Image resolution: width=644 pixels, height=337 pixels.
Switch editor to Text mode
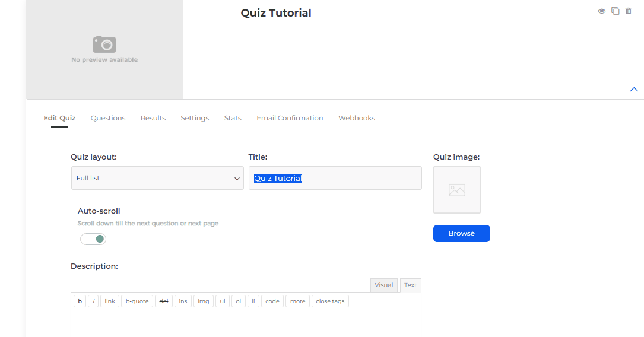coord(410,285)
